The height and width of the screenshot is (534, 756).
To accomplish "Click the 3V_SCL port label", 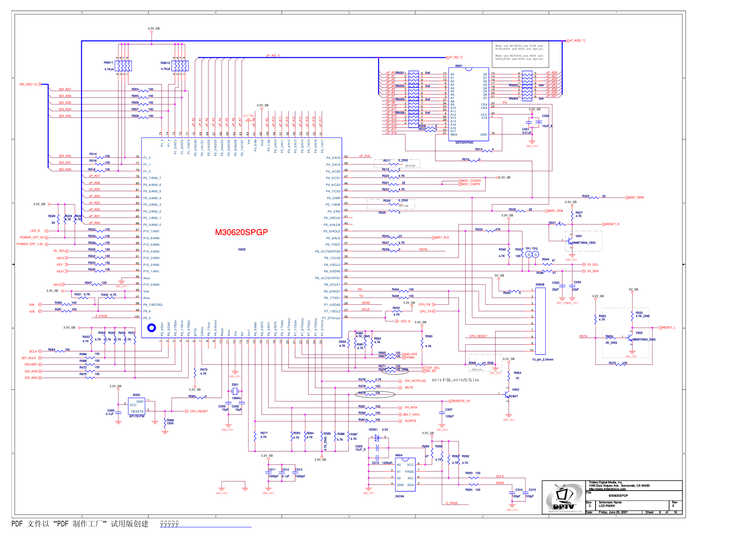I will click(x=593, y=264).
